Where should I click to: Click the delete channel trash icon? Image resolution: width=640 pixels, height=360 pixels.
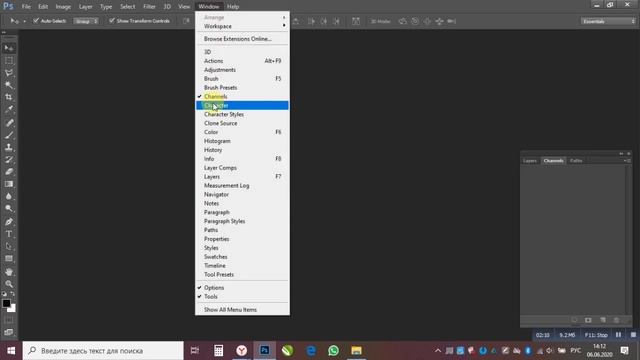(x=616, y=320)
